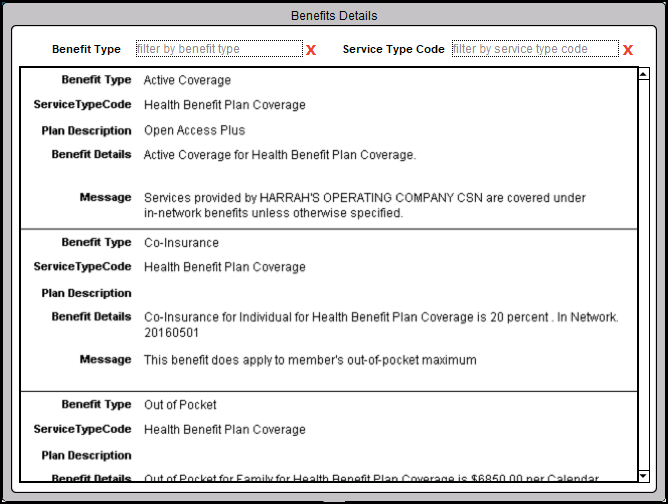Select the 'Active Coverage' benefit type value

point(187,80)
